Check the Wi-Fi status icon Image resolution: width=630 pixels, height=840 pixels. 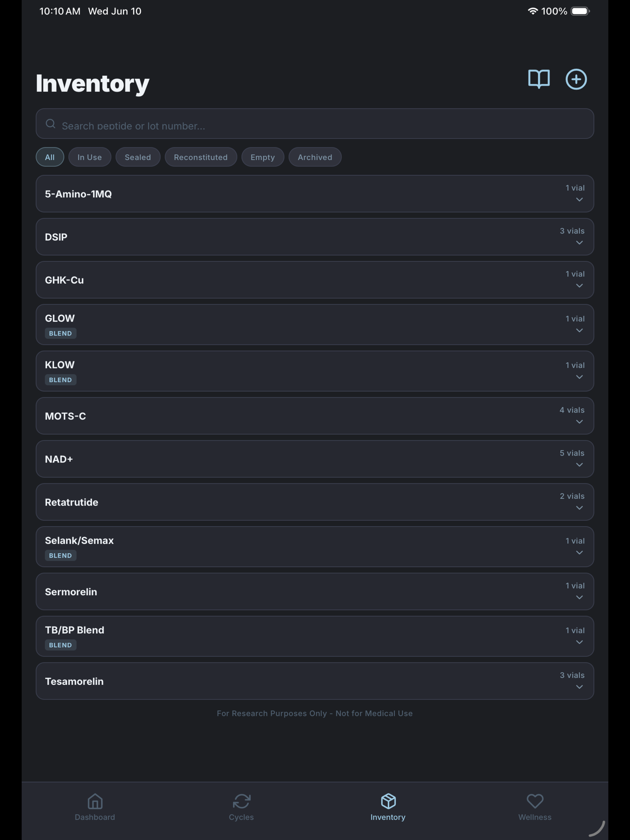click(x=533, y=11)
